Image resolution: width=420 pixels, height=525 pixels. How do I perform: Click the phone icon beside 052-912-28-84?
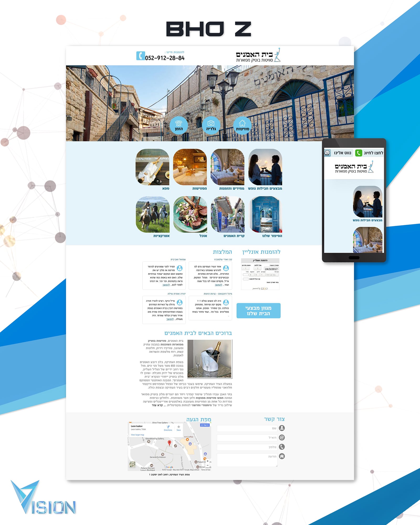coord(140,56)
